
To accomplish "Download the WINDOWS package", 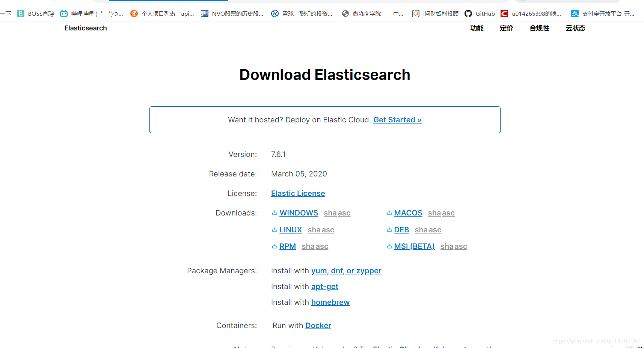I will 299,213.
